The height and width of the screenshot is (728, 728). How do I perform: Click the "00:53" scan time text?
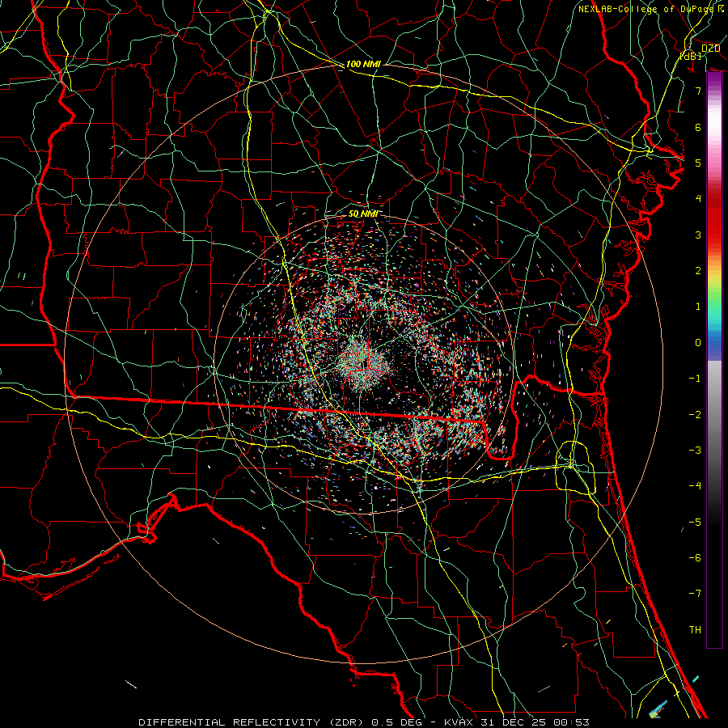pos(571,722)
